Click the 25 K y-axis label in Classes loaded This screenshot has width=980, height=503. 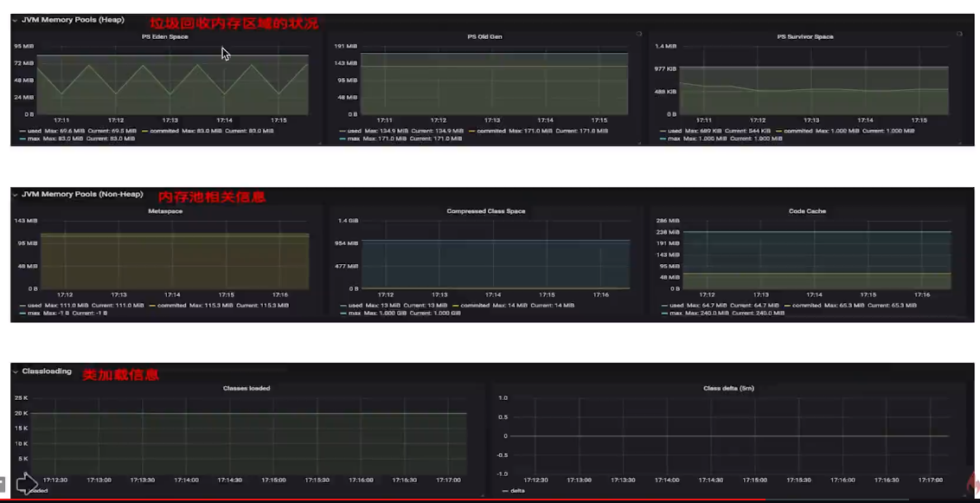tap(22, 398)
